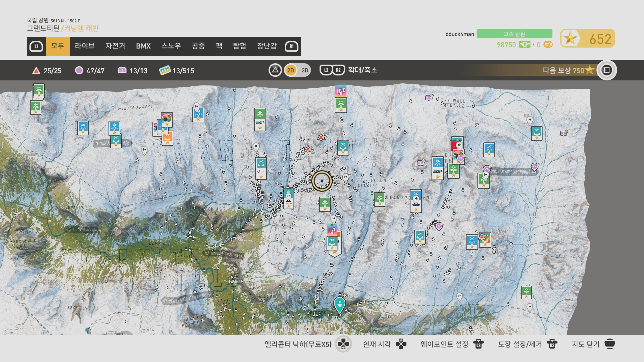Open the 스노우 tab
This screenshot has width=644, height=362.
(171, 46)
